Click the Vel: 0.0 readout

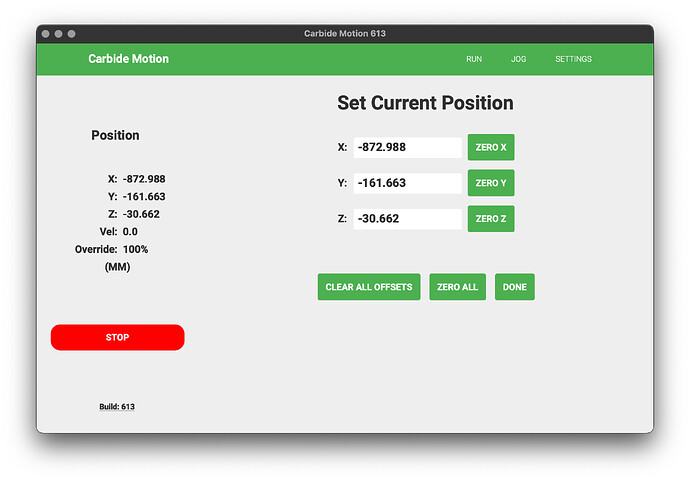coord(118,232)
